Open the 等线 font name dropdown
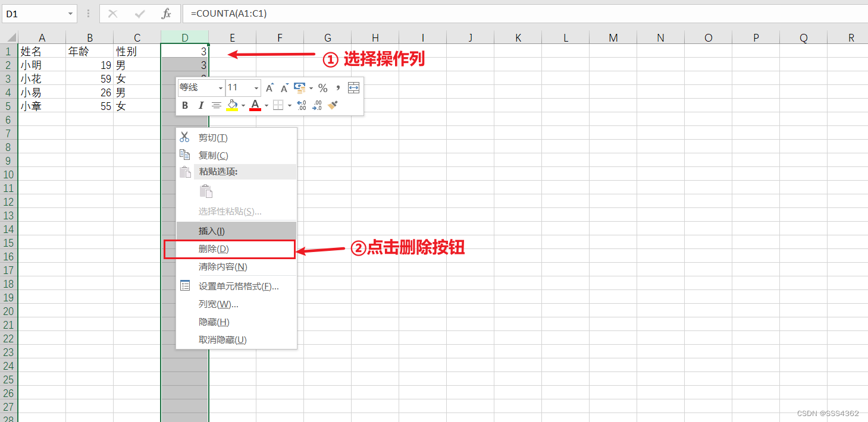This screenshot has height=422, width=868. pyautogui.click(x=221, y=88)
